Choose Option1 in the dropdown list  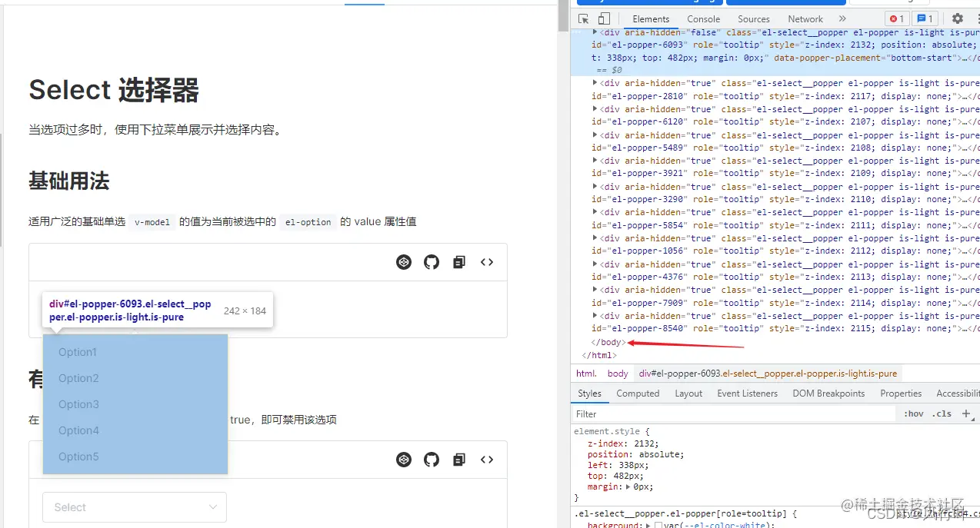click(x=135, y=352)
